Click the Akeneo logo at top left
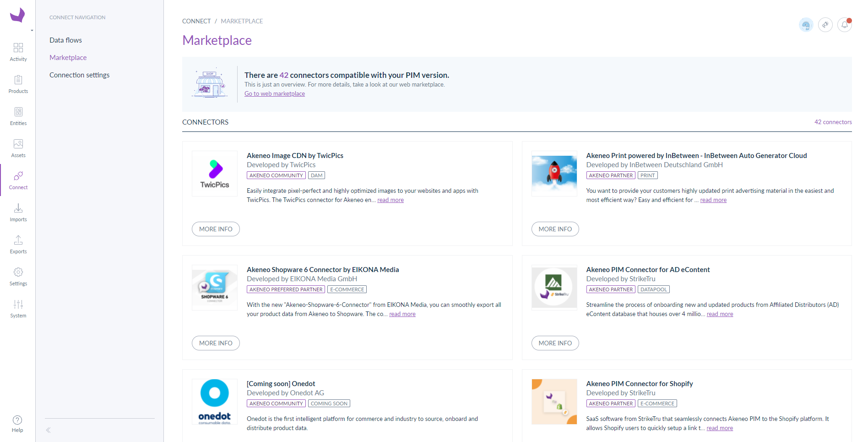Viewport: 868px width, 442px height. pos(17,15)
